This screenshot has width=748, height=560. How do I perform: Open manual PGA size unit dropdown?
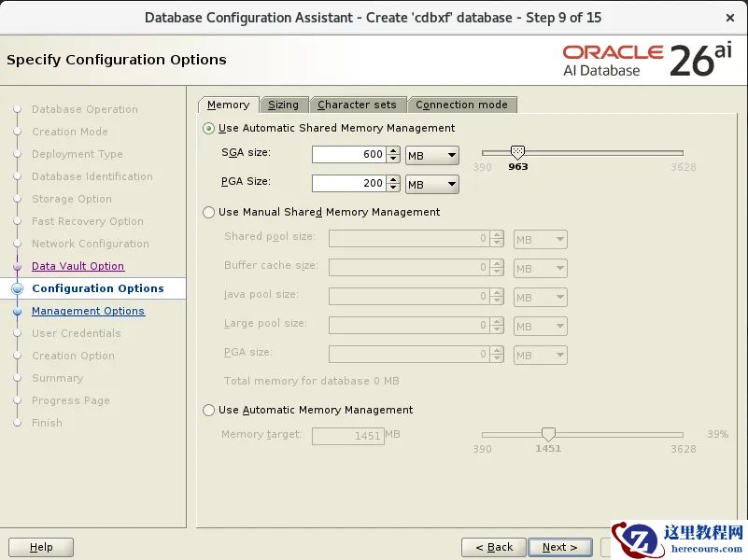pos(541,356)
